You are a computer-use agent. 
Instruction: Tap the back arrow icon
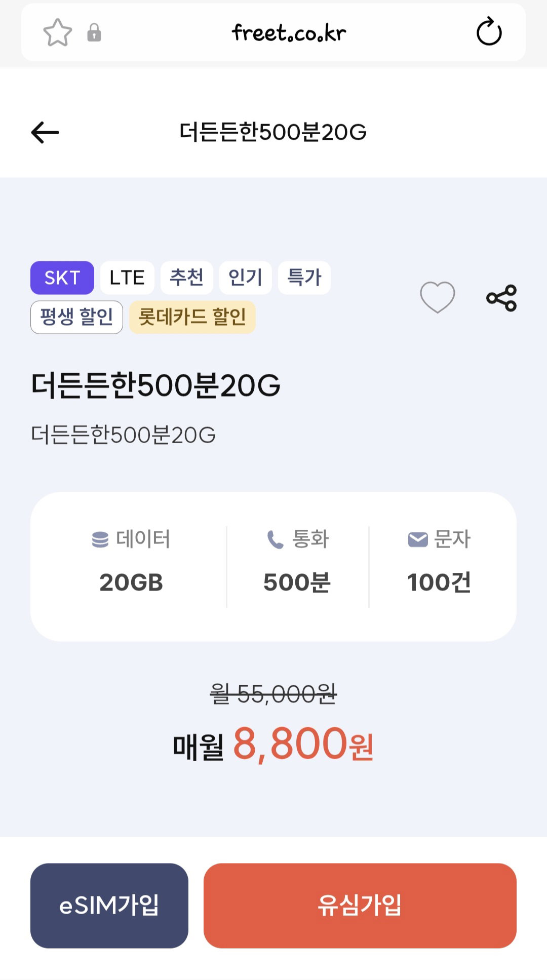pyautogui.click(x=45, y=133)
